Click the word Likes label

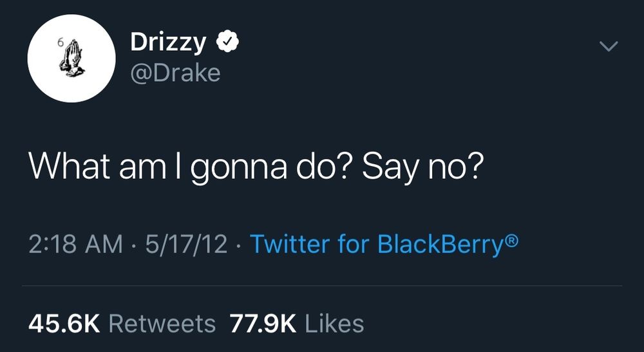coord(334,324)
